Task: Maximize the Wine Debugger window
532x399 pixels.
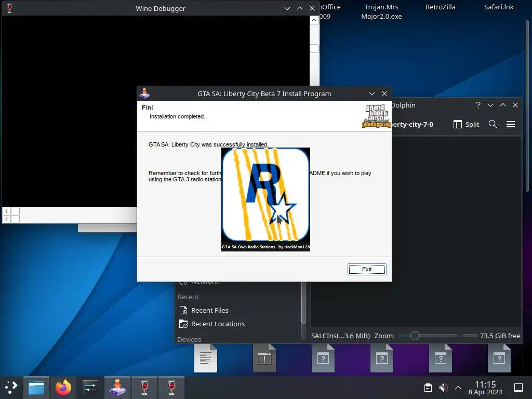Action: click(x=300, y=8)
